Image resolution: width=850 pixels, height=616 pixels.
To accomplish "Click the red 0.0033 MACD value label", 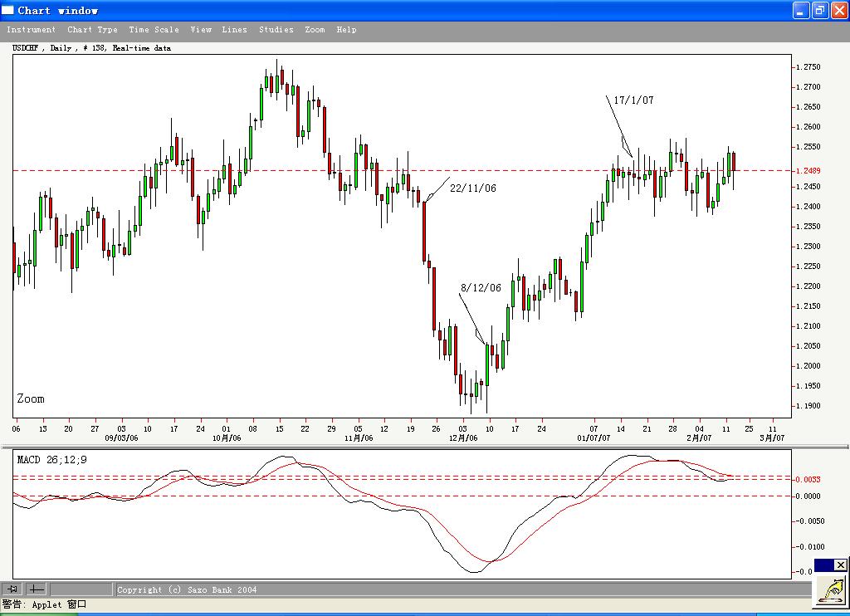I will click(x=808, y=479).
